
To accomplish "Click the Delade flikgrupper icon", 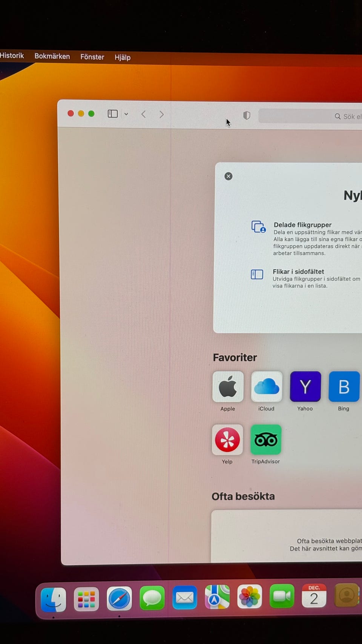I will tap(259, 227).
